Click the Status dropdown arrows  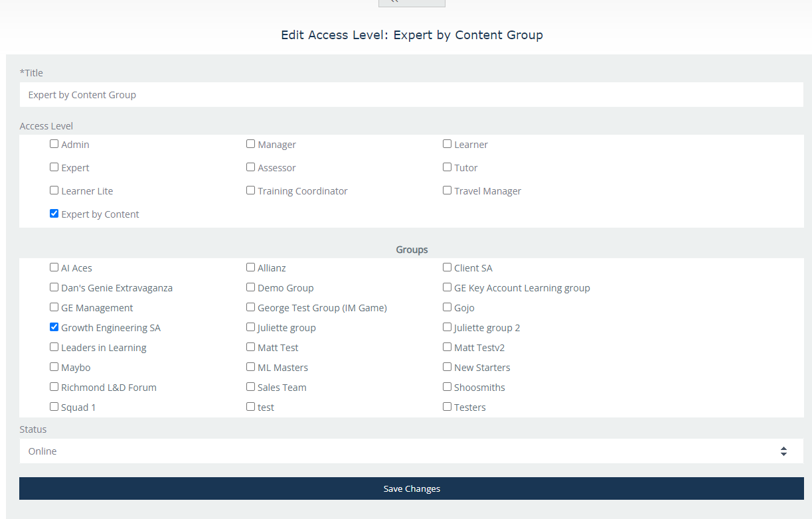pyautogui.click(x=783, y=451)
